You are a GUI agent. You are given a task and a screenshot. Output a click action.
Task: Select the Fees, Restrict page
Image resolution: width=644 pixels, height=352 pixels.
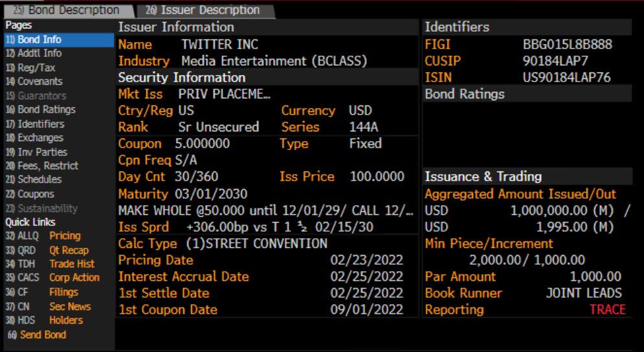click(42, 166)
